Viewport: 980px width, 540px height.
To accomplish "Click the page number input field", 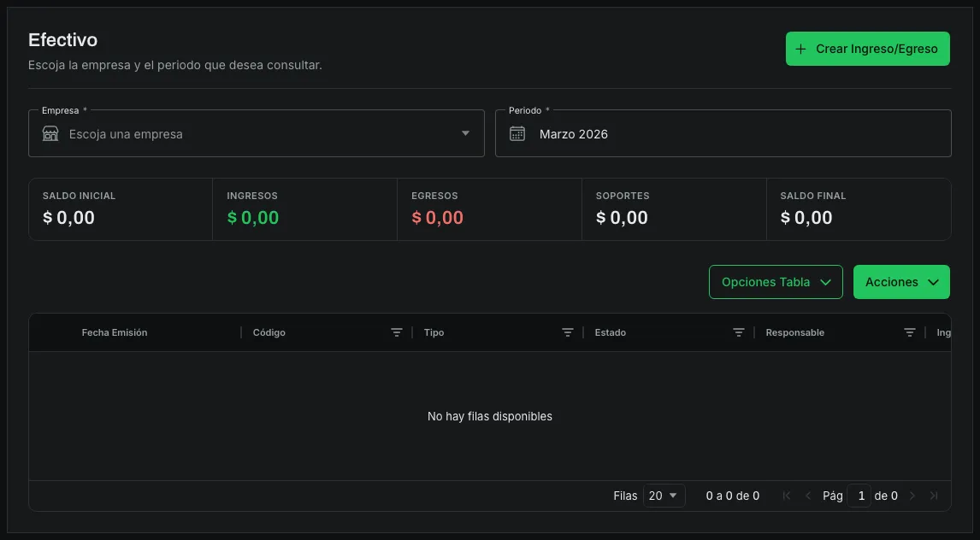I will (x=859, y=496).
